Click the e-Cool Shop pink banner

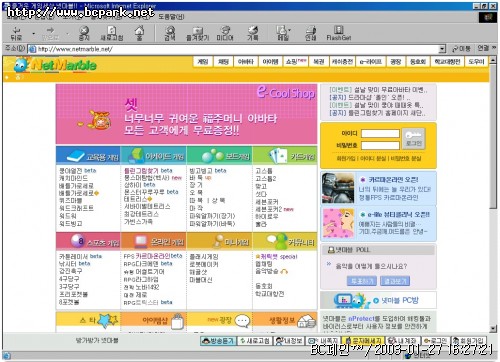coord(187,114)
